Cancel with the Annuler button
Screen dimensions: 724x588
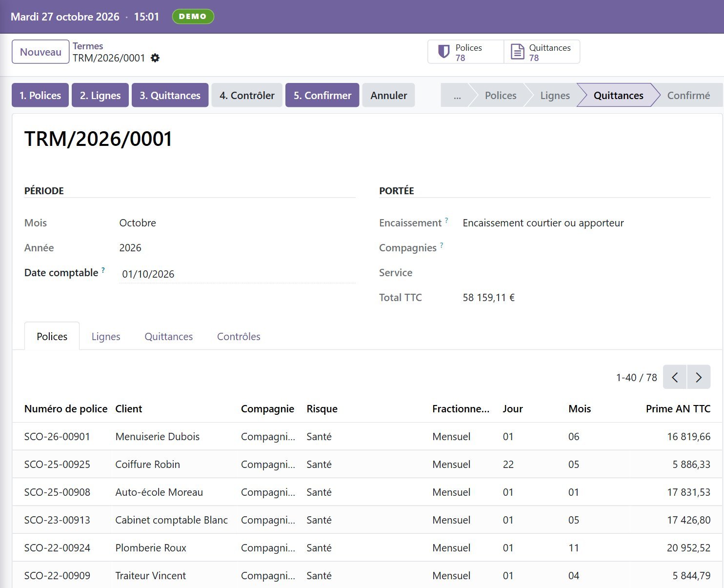click(x=388, y=95)
